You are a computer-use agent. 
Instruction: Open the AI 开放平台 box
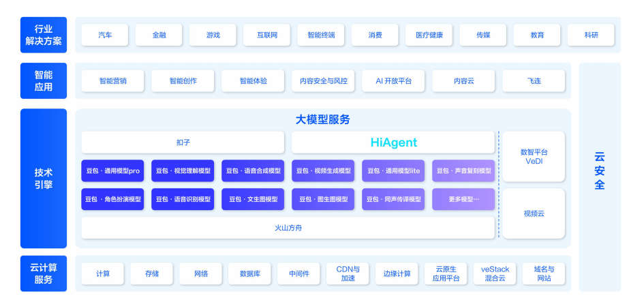point(393,81)
